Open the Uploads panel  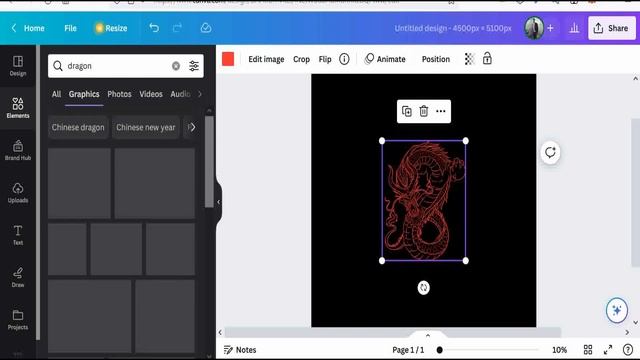[x=18, y=193]
